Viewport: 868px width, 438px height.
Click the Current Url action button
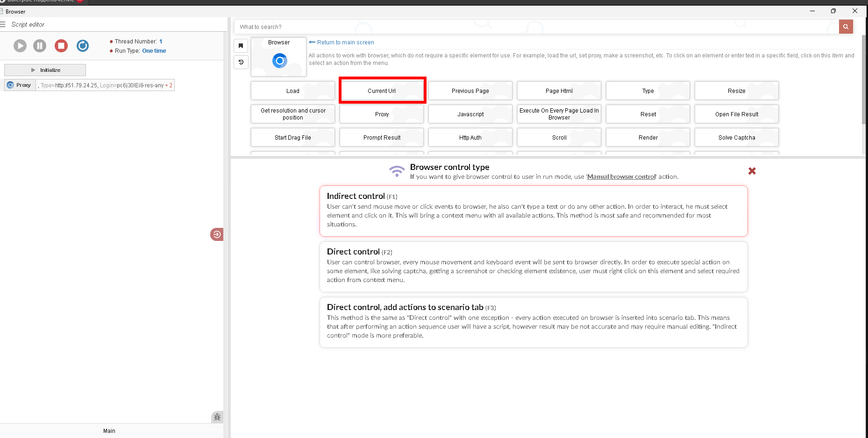tap(382, 91)
